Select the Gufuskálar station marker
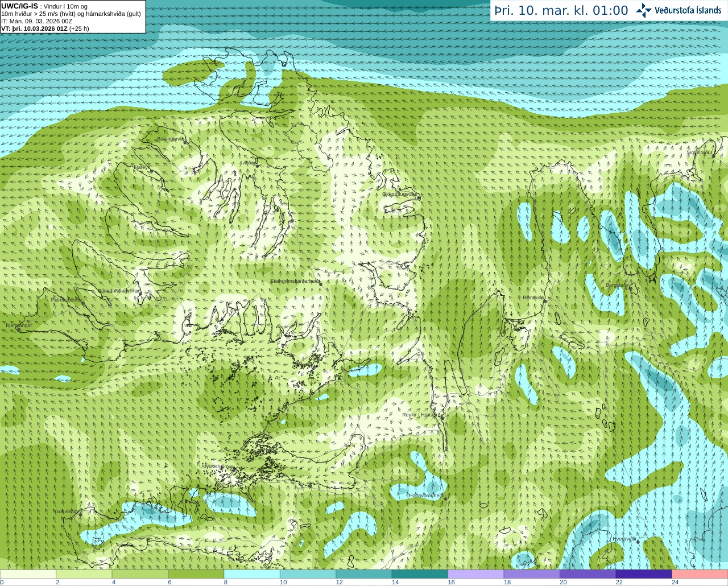The height and width of the screenshot is (586, 728). coord(80,514)
